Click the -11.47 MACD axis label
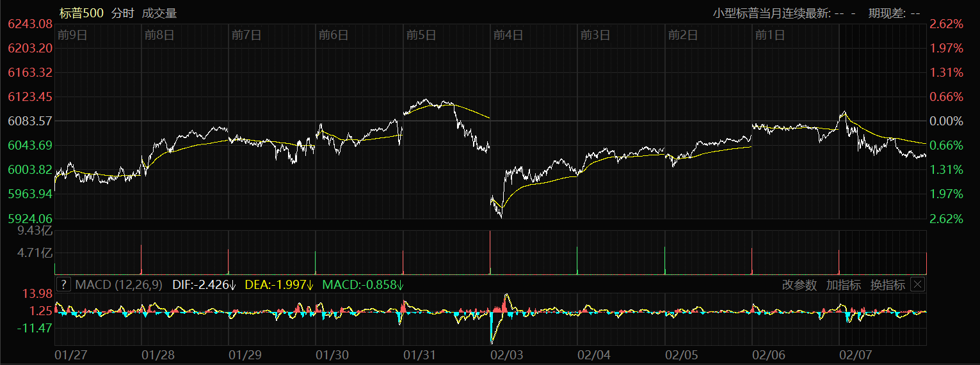Viewport: 980px width, 365px height. (35, 327)
